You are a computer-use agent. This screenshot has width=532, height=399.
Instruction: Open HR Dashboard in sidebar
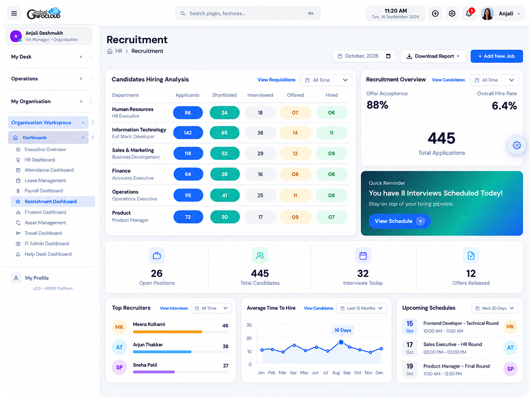point(40,160)
